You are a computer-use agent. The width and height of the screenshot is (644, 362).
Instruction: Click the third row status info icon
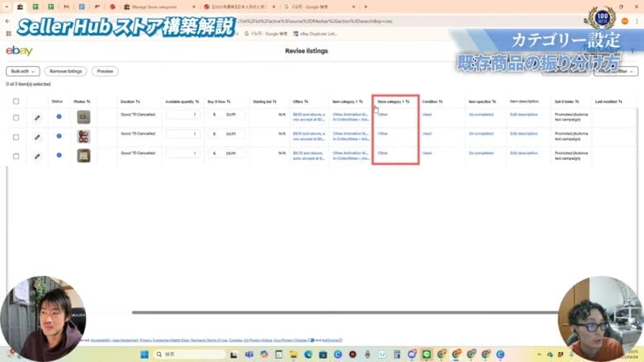pos(59,155)
